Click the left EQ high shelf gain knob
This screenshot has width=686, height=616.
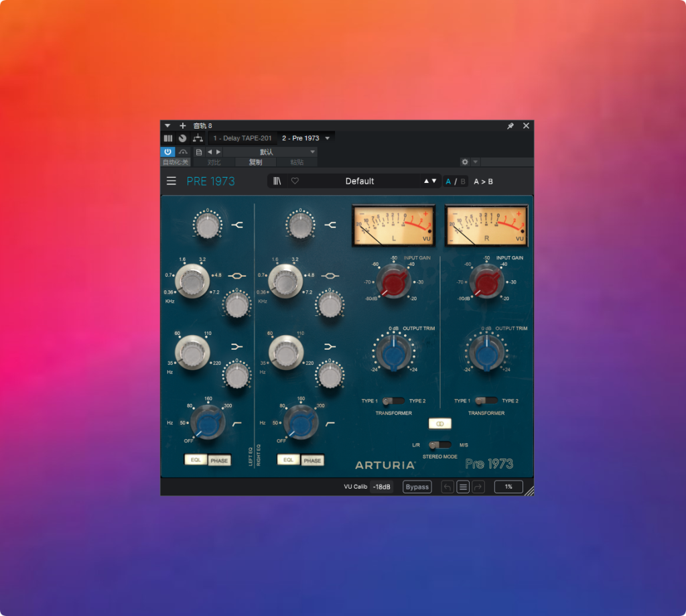click(208, 225)
